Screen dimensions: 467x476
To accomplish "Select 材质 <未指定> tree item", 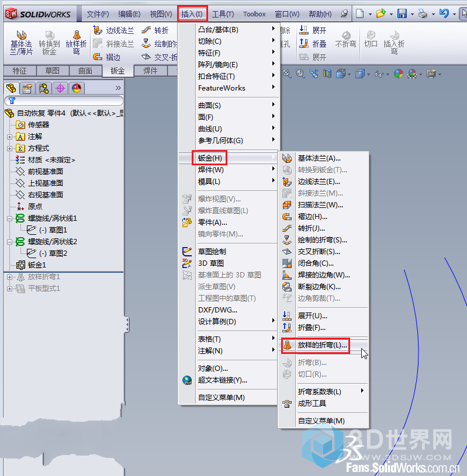I will point(51,160).
